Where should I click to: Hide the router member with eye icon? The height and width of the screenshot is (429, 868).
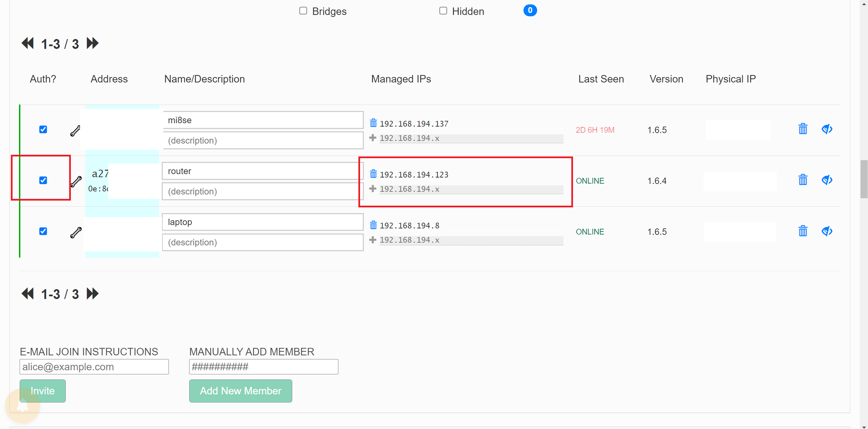827,180
